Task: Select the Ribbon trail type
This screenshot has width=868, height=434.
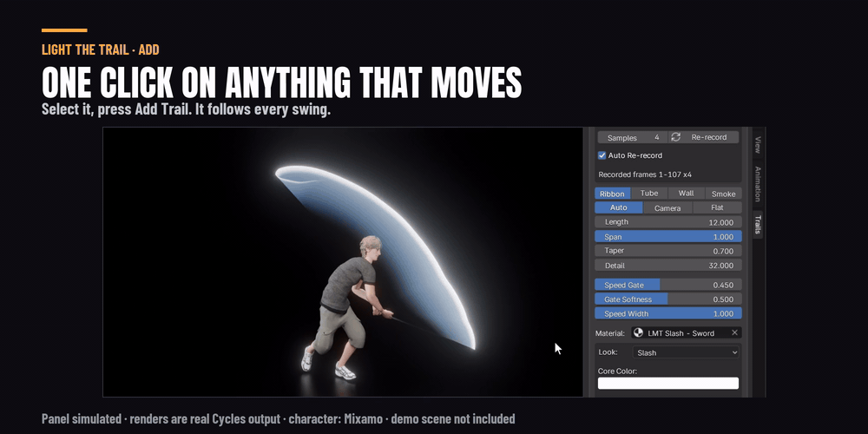Action: 612,194
